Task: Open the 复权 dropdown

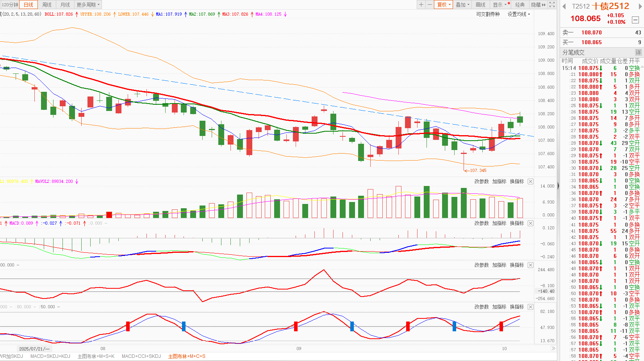Action: tap(444, 5)
